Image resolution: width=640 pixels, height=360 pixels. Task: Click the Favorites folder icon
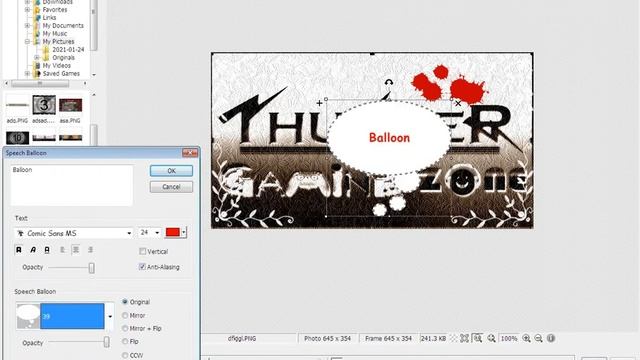(x=37, y=10)
